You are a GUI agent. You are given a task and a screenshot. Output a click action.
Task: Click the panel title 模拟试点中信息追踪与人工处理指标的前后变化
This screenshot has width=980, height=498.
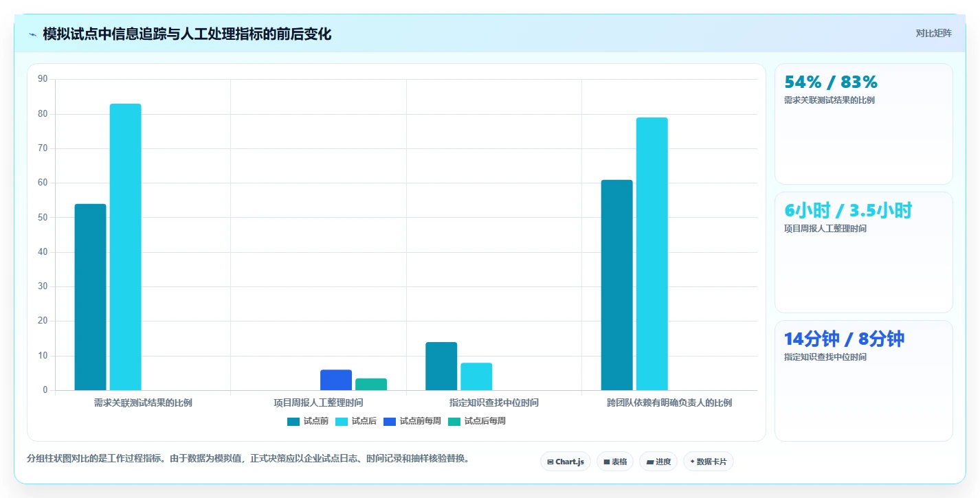point(187,34)
